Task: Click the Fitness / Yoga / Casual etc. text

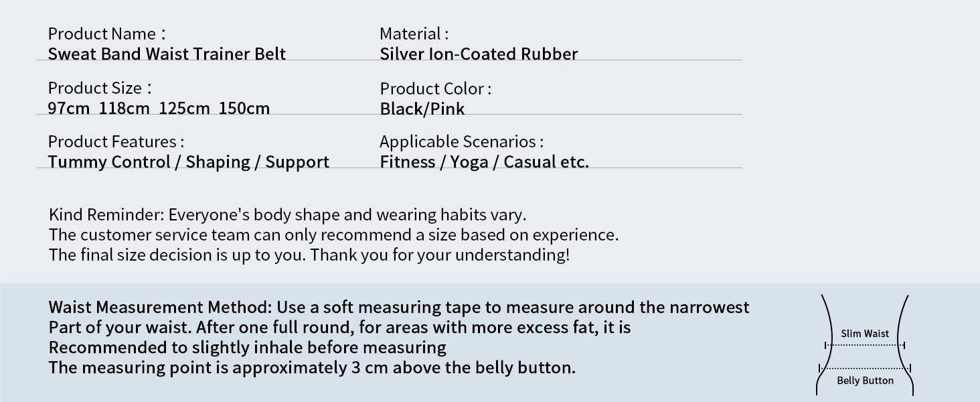Action: [x=484, y=162]
